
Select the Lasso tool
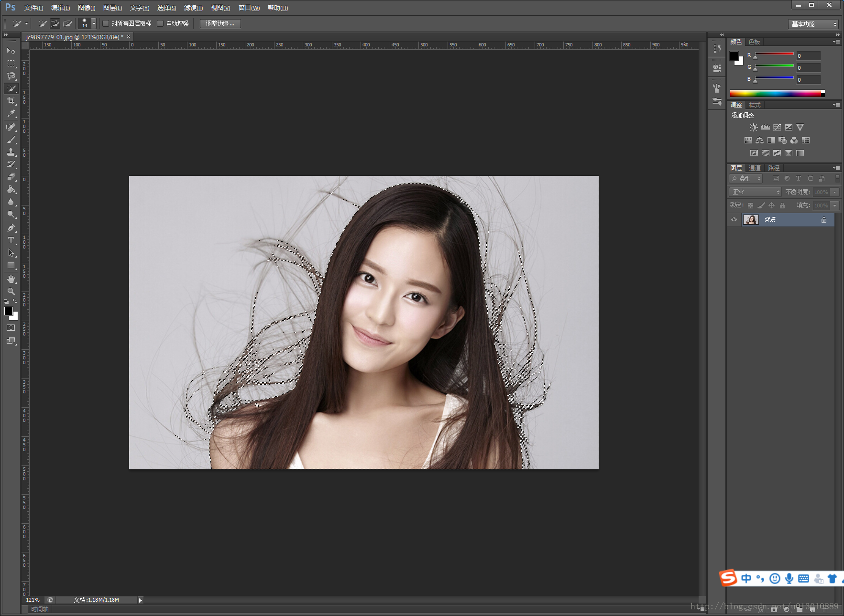point(11,76)
